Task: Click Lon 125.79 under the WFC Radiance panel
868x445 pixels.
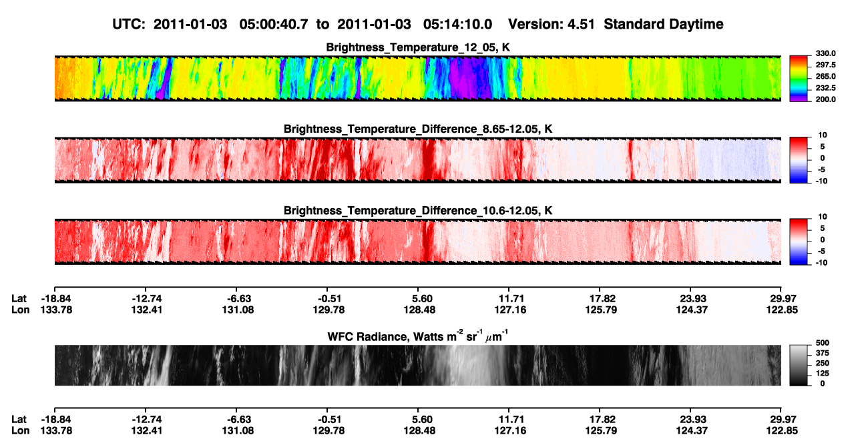Action: pos(600,430)
